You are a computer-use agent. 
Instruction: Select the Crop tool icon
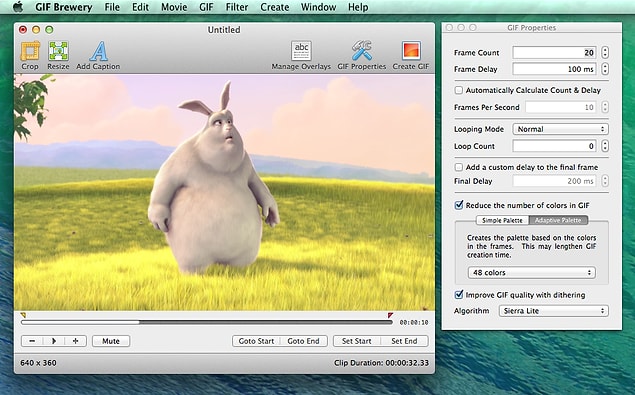pyautogui.click(x=30, y=51)
